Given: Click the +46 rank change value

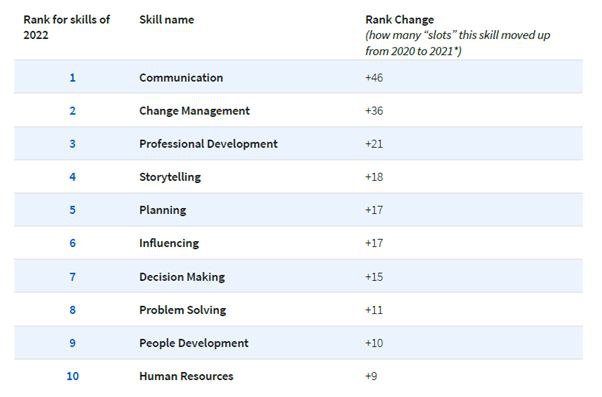Looking at the screenshot, I should [374, 78].
